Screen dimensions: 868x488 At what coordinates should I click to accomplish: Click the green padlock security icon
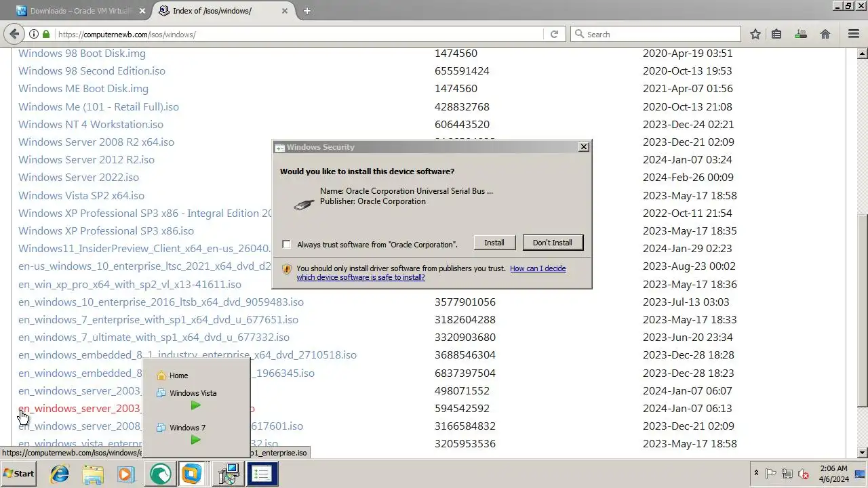pos(46,34)
